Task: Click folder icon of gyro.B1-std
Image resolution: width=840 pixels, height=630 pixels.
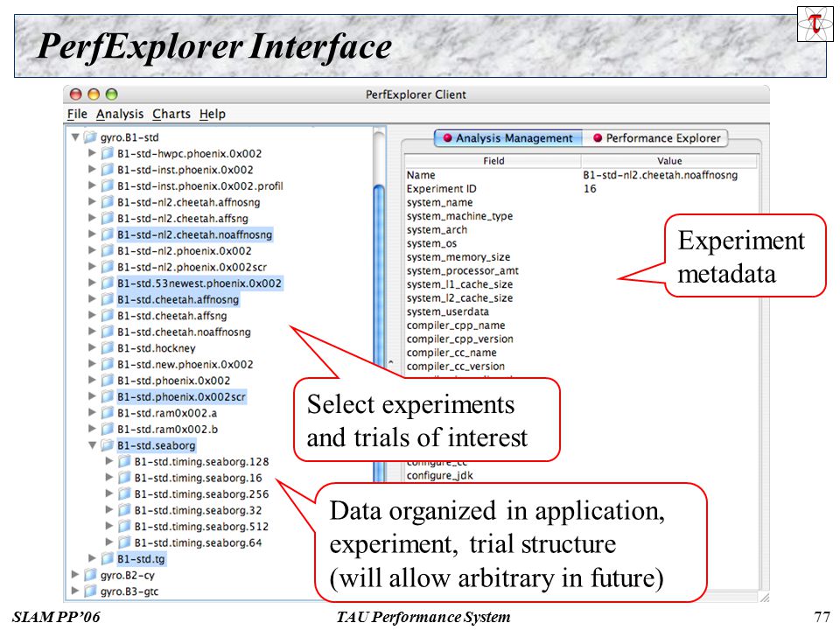Action: tap(90, 137)
